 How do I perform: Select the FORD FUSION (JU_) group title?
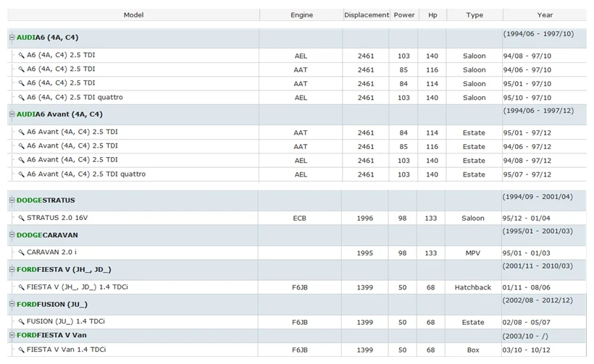[x=52, y=304]
